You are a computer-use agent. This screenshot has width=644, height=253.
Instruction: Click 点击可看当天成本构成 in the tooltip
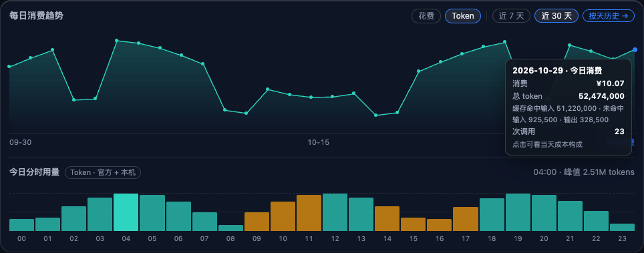click(x=547, y=145)
